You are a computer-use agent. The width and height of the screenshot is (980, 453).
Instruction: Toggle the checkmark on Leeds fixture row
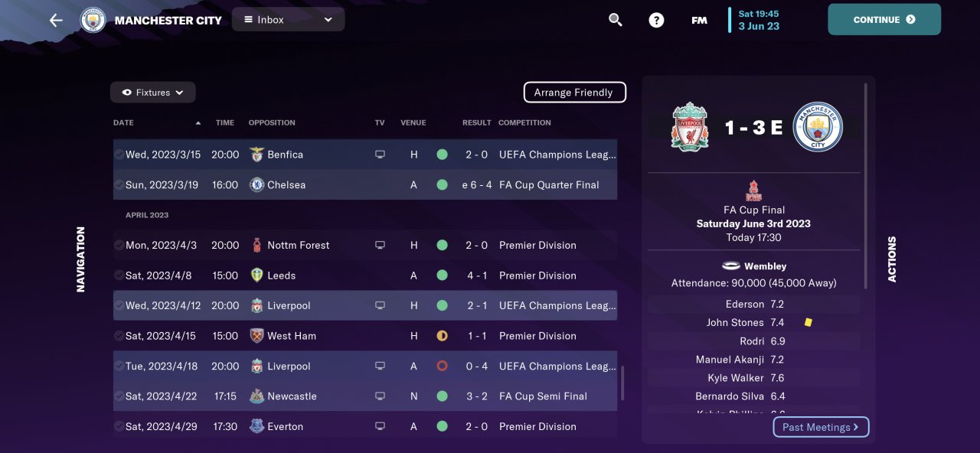coord(119,275)
